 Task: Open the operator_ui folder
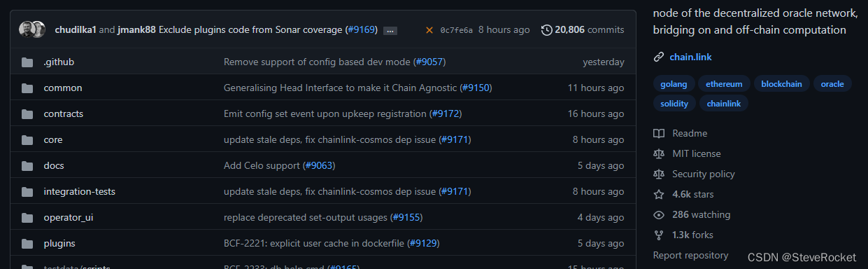69,217
